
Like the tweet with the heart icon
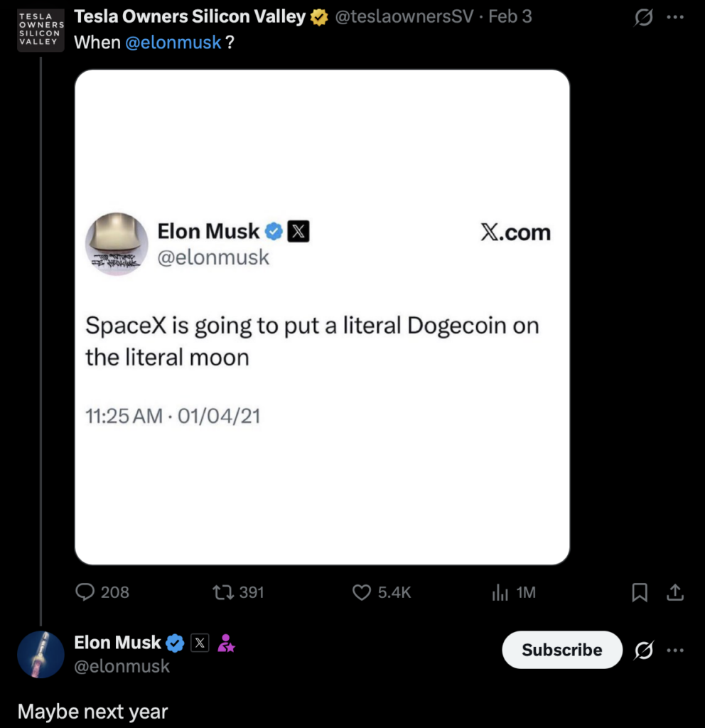click(362, 592)
